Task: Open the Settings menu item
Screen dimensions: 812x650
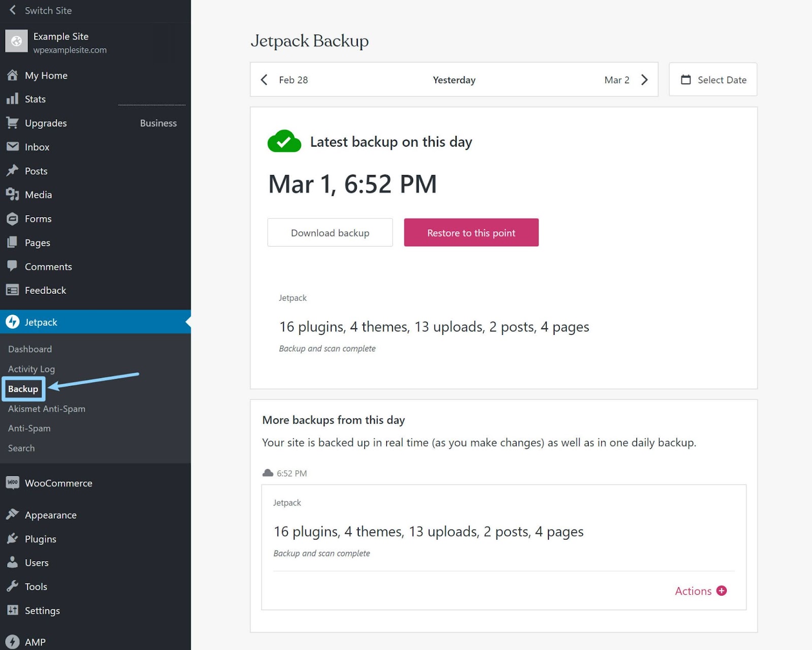Action: coord(95,610)
